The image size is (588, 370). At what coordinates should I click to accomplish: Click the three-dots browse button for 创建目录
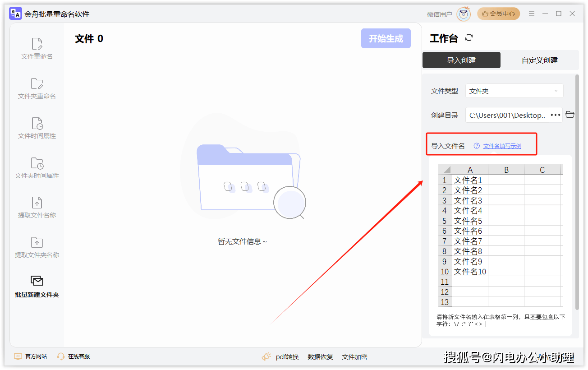[x=556, y=115]
